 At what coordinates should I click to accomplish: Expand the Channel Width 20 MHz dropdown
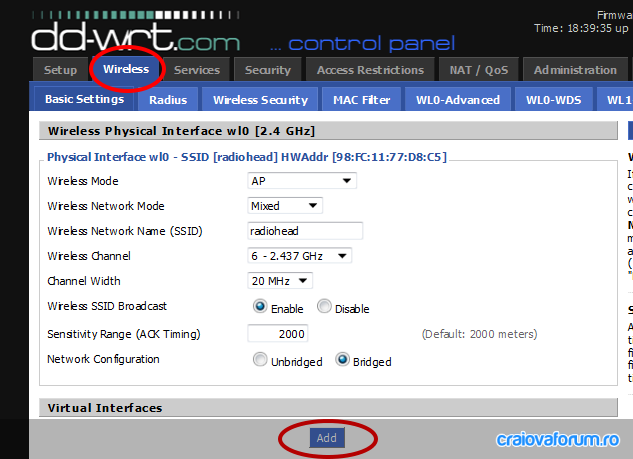[280, 281]
